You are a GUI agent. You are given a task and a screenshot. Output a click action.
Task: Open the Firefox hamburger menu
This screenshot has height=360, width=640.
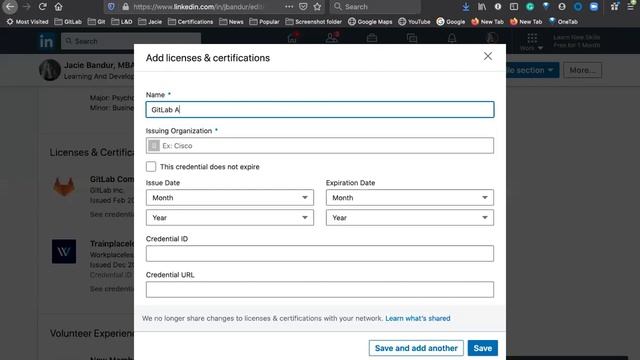point(631,7)
